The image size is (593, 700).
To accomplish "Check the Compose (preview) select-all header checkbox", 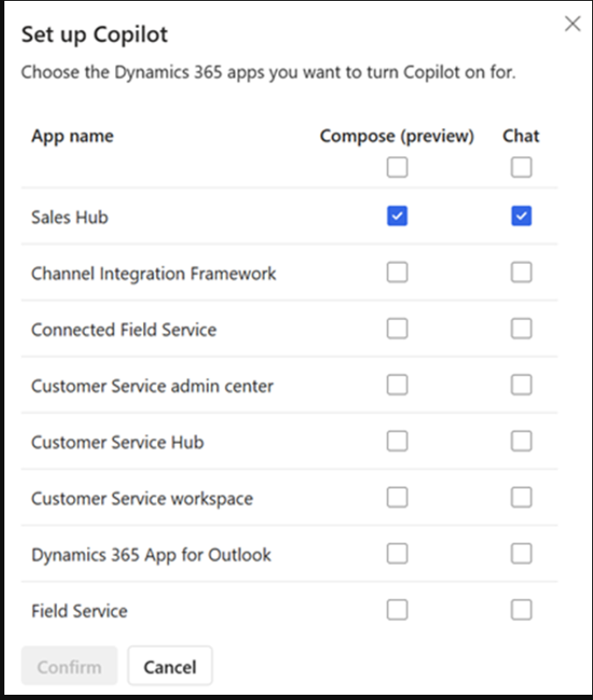I will click(397, 167).
